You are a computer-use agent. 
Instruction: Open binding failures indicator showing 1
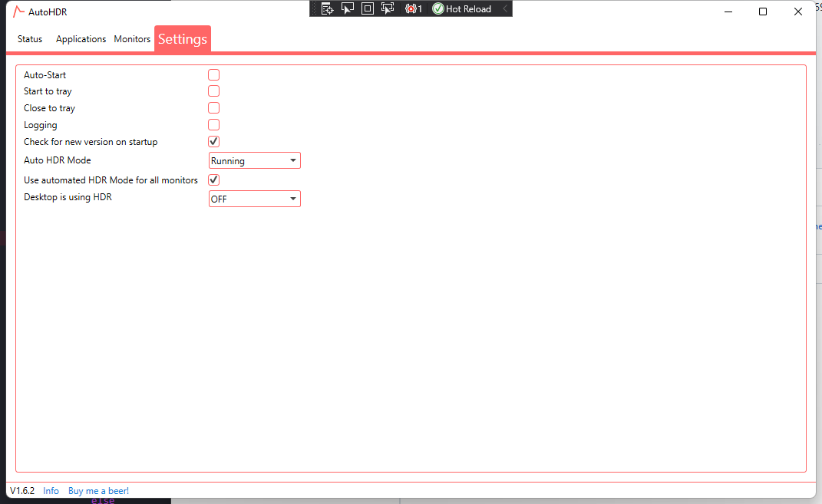414,8
